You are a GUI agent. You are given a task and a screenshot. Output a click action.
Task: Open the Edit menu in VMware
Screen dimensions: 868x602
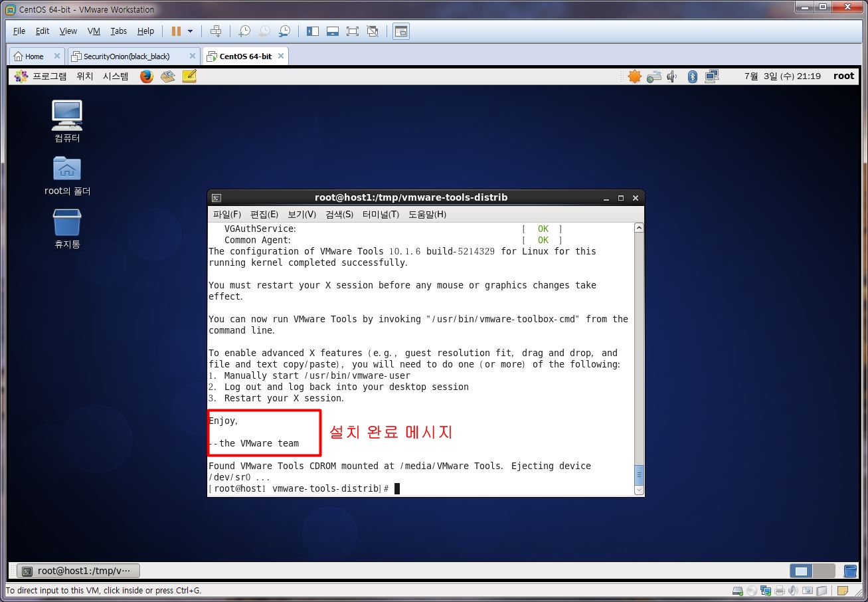[x=43, y=31]
